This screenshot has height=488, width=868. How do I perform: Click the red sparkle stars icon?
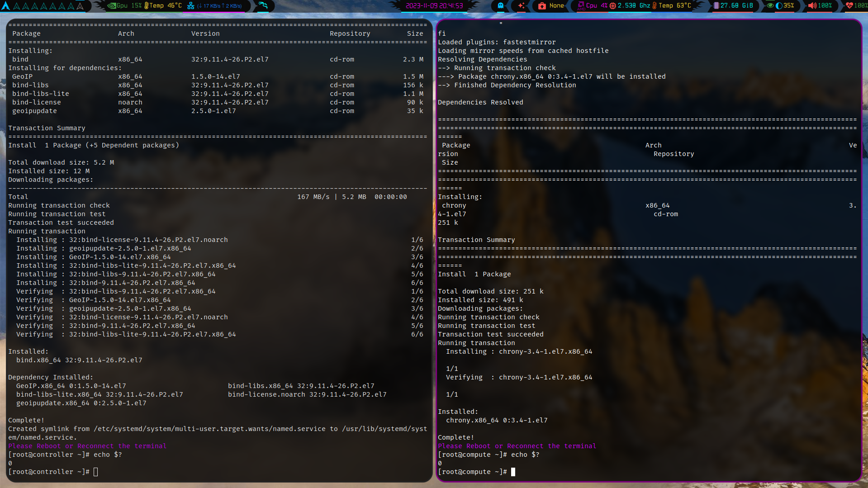(522, 6)
